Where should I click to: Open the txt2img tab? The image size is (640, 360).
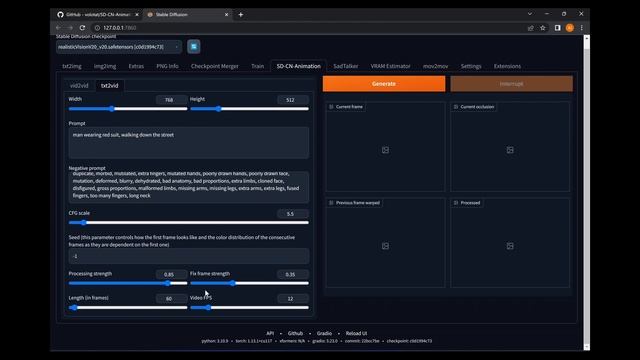pyautogui.click(x=72, y=66)
